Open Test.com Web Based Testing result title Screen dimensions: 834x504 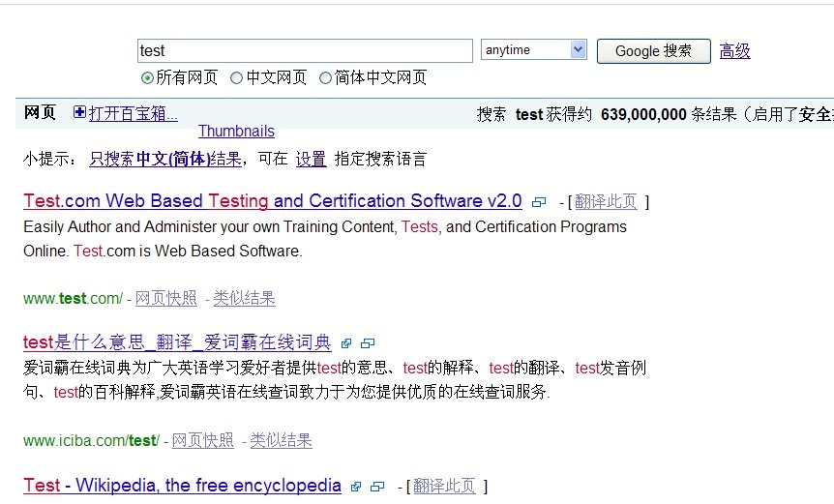tap(273, 201)
